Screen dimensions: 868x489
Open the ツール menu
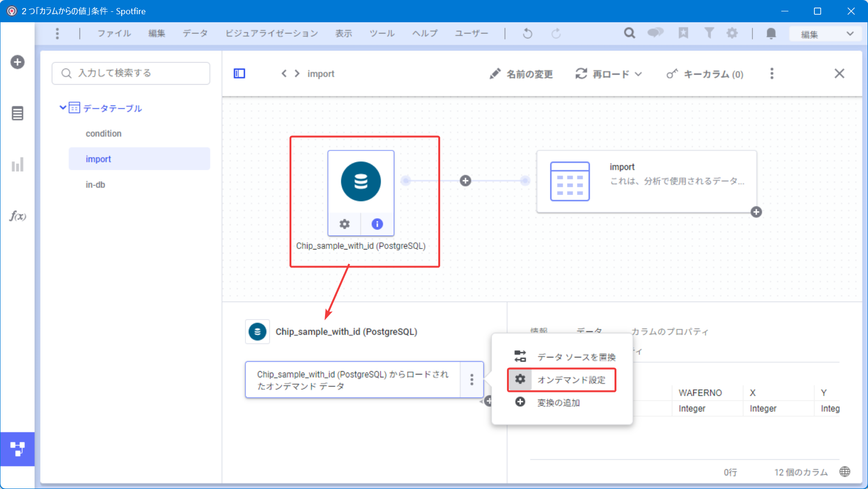tap(382, 34)
